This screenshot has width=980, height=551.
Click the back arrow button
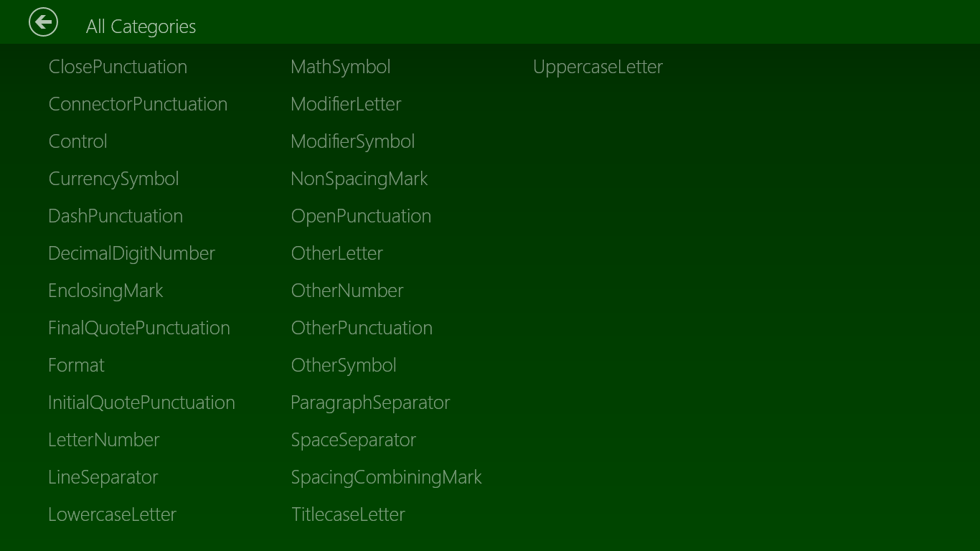(43, 22)
